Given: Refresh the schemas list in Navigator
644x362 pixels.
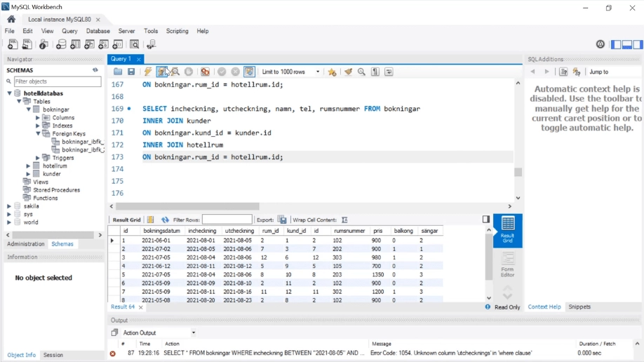Looking at the screenshot, I should pos(95,70).
